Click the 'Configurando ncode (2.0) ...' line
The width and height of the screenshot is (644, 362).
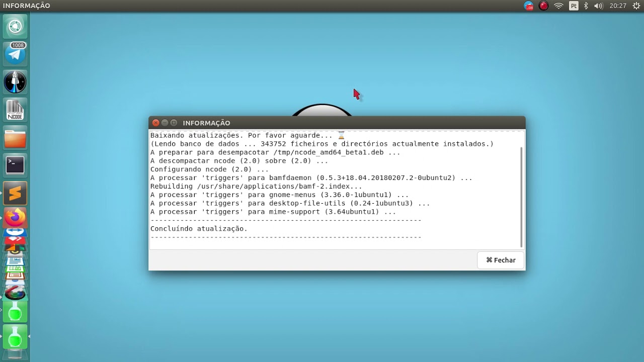[x=209, y=169]
